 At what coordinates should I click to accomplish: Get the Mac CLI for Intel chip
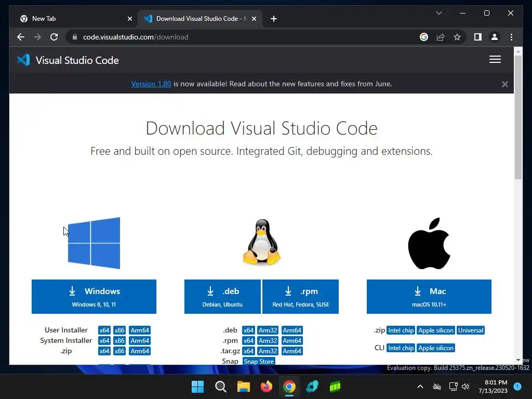pos(401,348)
